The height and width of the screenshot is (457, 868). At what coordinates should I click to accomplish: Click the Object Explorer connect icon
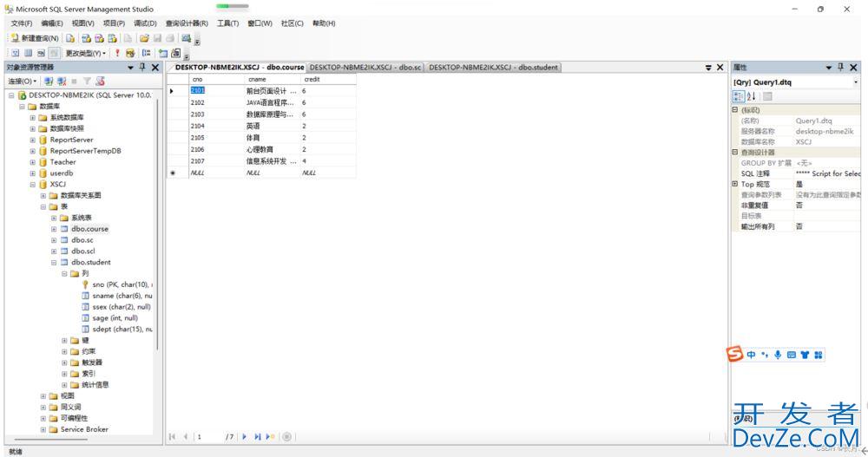click(49, 82)
